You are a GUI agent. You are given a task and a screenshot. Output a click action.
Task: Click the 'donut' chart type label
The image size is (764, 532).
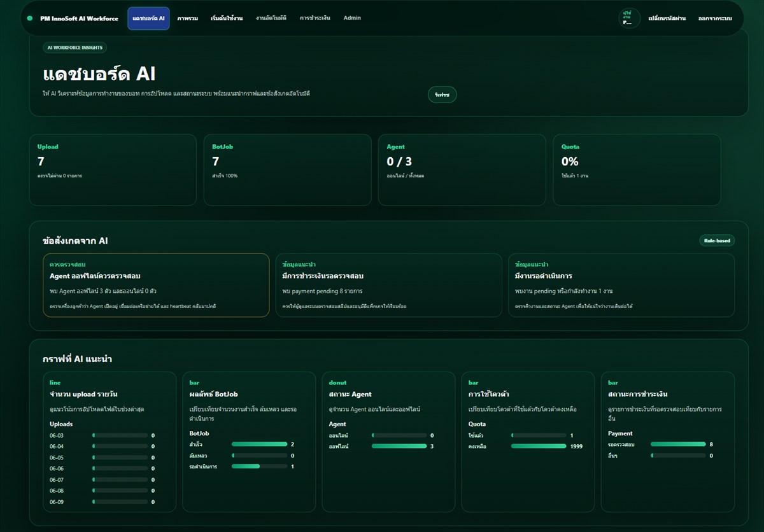click(x=337, y=383)
